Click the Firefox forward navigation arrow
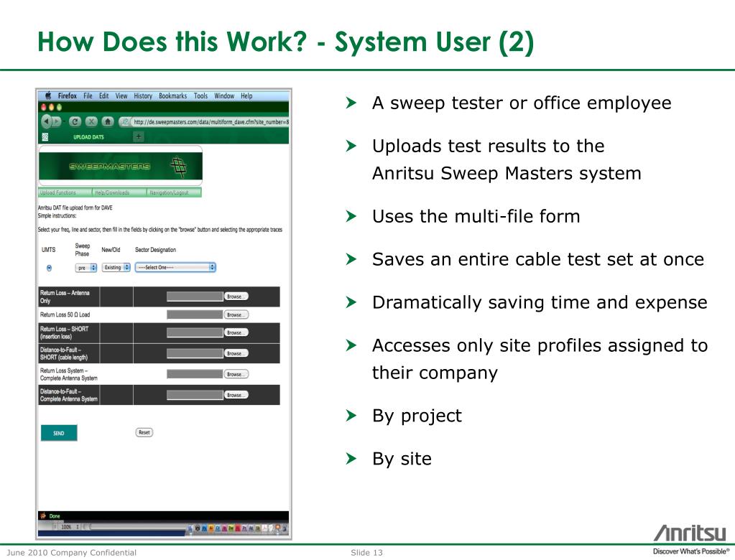Viewport: 735px width, 560px height. tap(57, 121)
